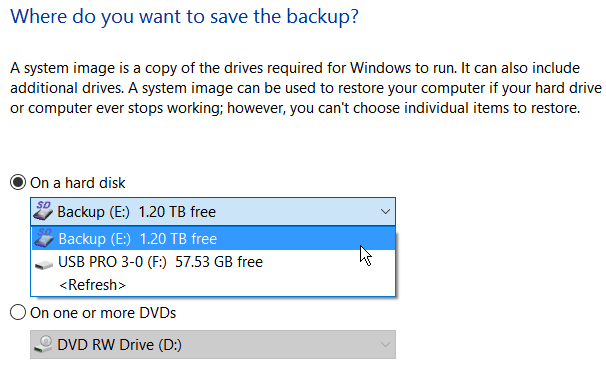The width and height of the screenshot is (606, 389).
Task: Click the 'Where do you want to save' heading
Action: (184, 17)
